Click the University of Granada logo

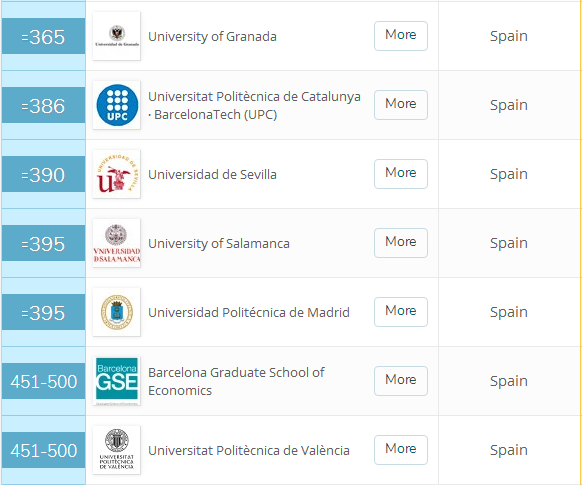(x=117, y=36)
